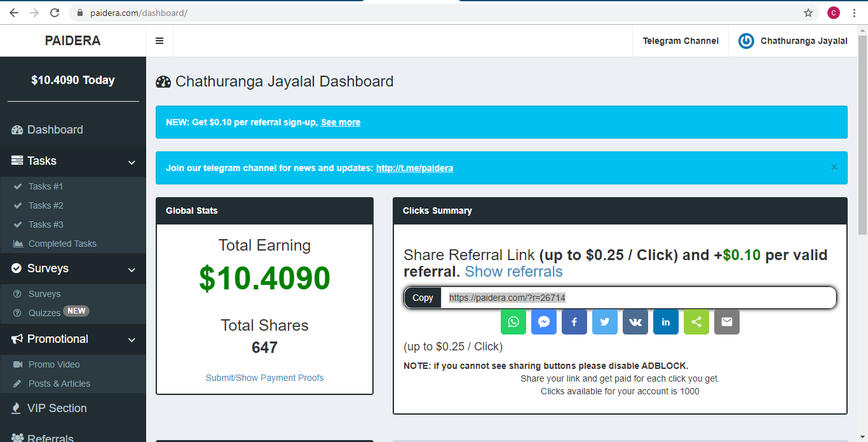Open Surveys sub-item in sidebar
The height and width of the screenshot is (442, 868).
[73, 294]
